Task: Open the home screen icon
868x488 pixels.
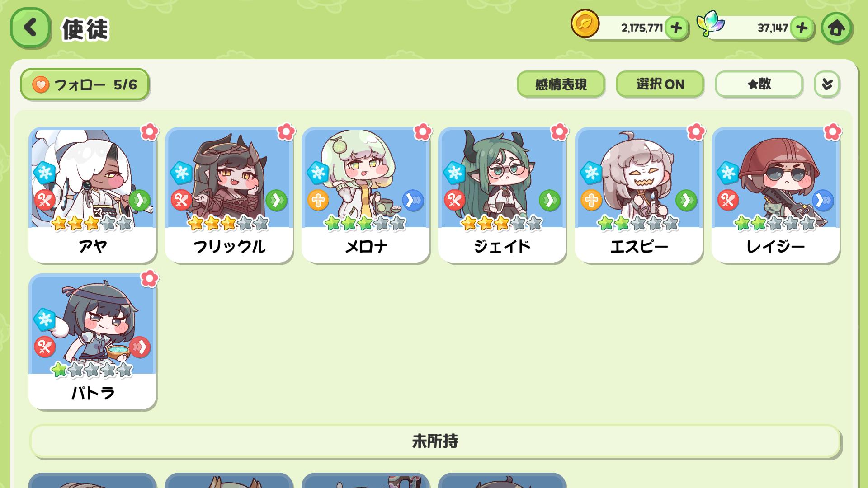Action: click(837, 28)
